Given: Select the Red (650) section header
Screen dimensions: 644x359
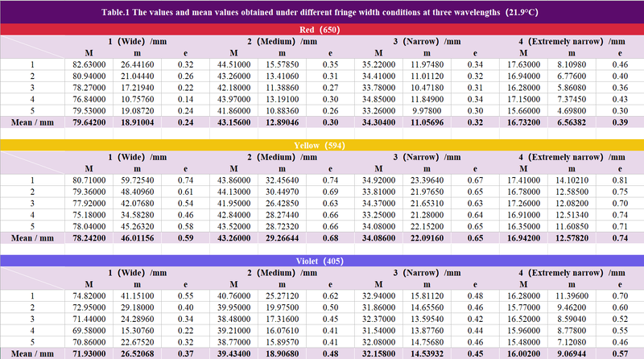Looking at the screenshot, I should click(322, 30).
